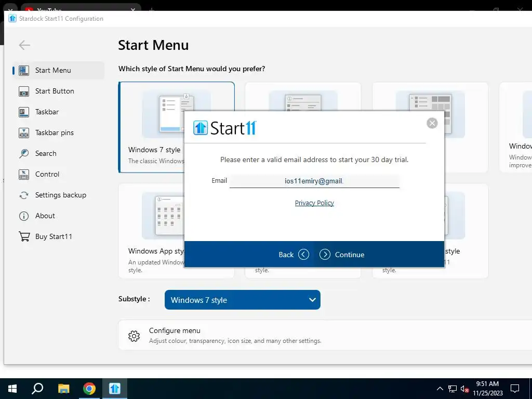Open taskbar Search magnifier
This screenshot has height=399, width=532.
(37, 389)
